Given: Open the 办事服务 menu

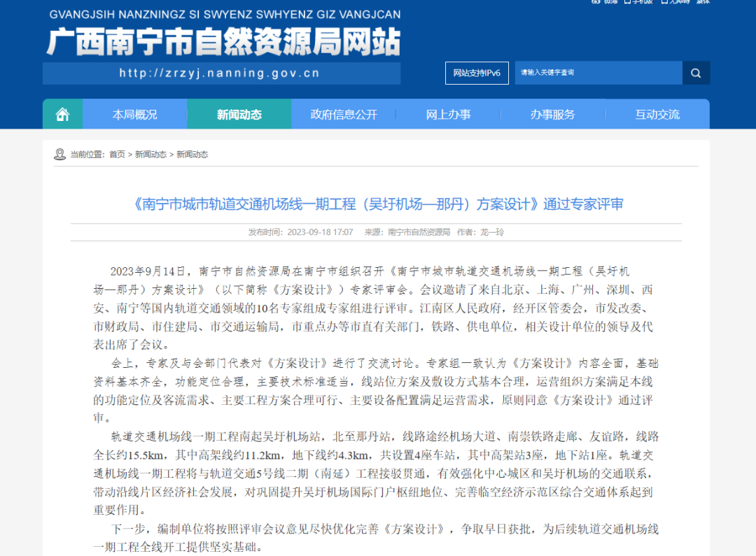Looking at the screenshot, I should click(x=552, y=113).
